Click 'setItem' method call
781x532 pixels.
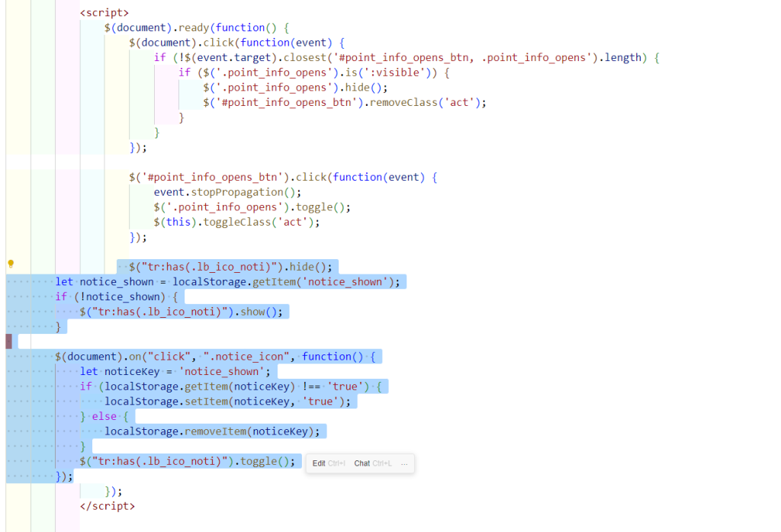coord(206,402)
